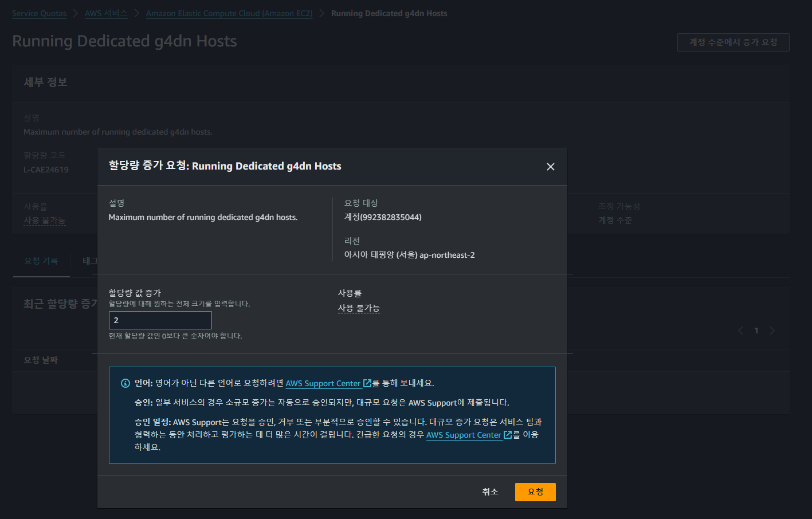Click previous page arrow in pagination
812x519 pixels.
tap(740, 331)
